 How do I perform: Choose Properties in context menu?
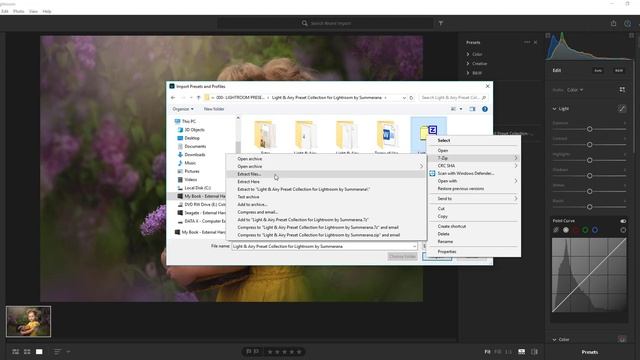474,251
